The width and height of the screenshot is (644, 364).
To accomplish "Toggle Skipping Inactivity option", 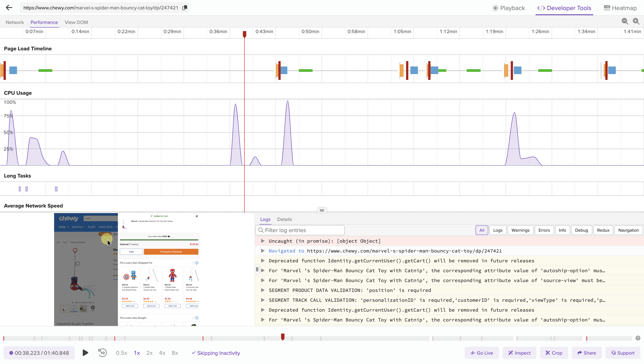I will pyautogui.click(x=216, y=353).
